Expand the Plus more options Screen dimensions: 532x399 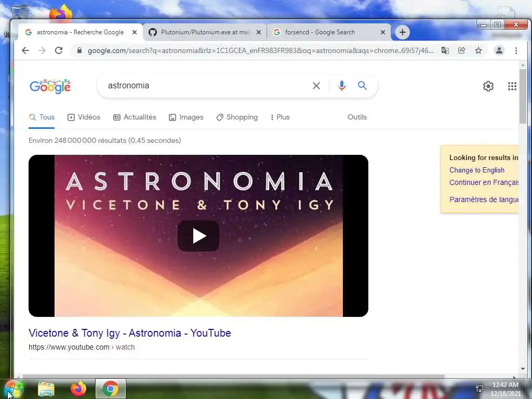coord(280,117)
